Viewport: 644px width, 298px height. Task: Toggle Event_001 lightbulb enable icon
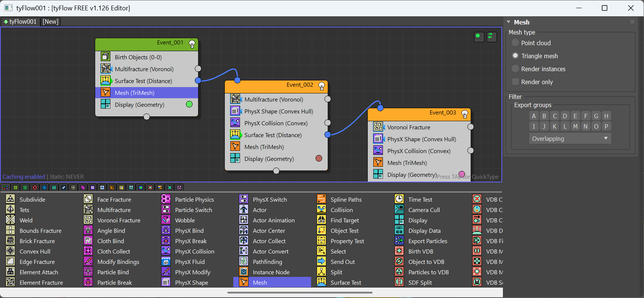click(x=192, y=44)
